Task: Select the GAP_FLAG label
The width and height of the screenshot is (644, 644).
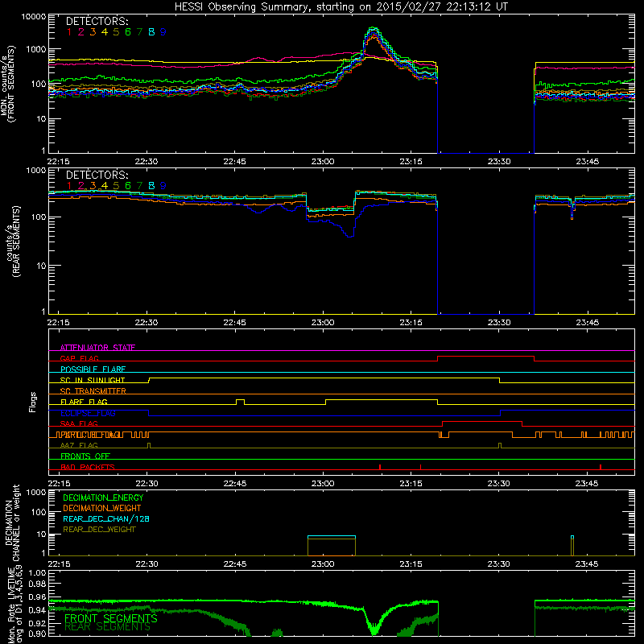Action: pyautogui.click(x=79, y=358)
